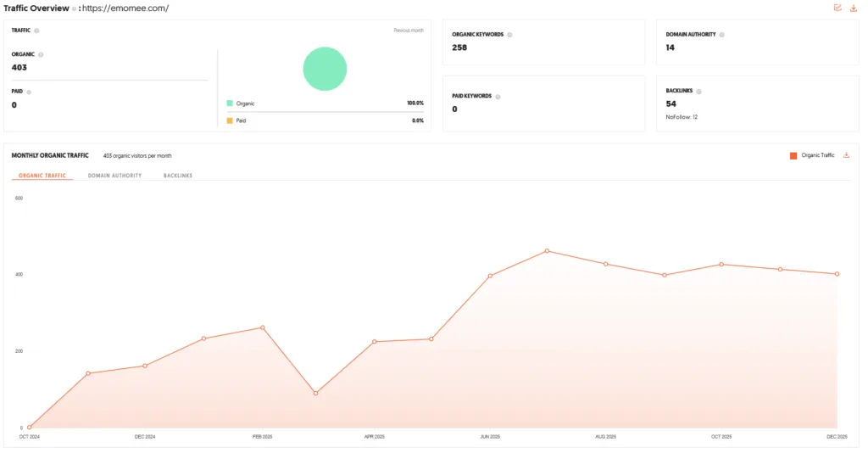The height and width of the screenshot is (453, 868).
Task: Toggle the Organic entry in pie legend
Action: pos(241,103)
